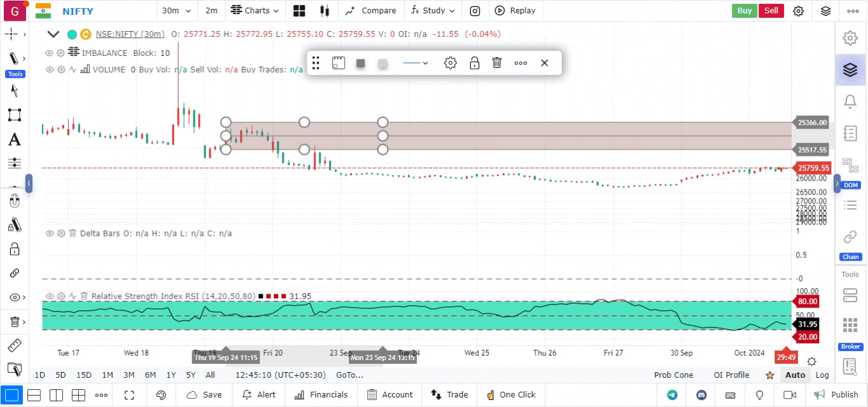
Task: Click the green Buy button
Action: (x=744, y=11)
